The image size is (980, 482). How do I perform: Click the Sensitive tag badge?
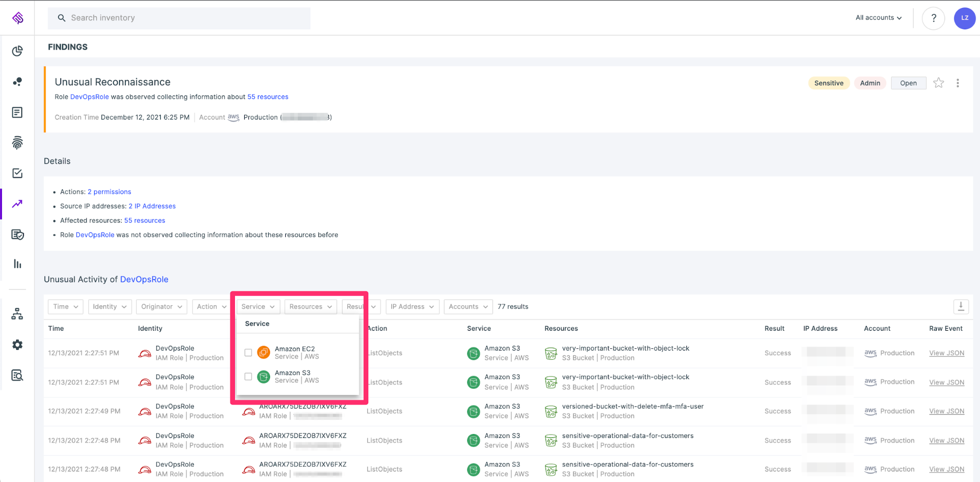pos(829,83)
